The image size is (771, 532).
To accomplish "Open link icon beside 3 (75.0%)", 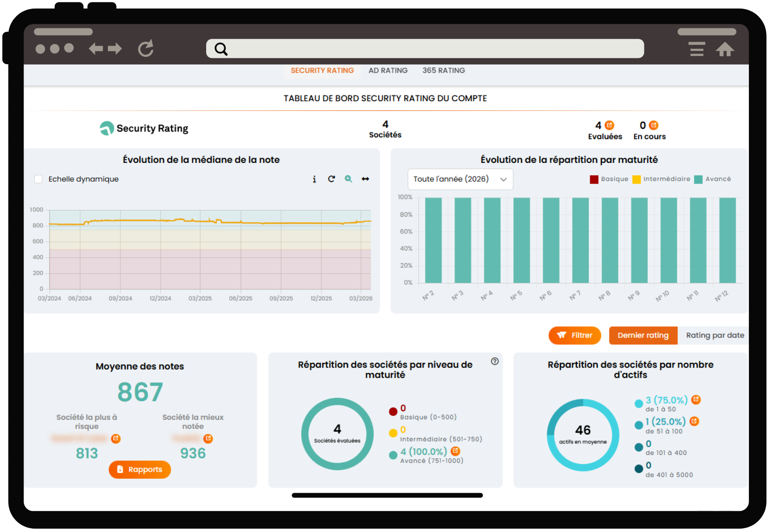I will pos(696,399).
